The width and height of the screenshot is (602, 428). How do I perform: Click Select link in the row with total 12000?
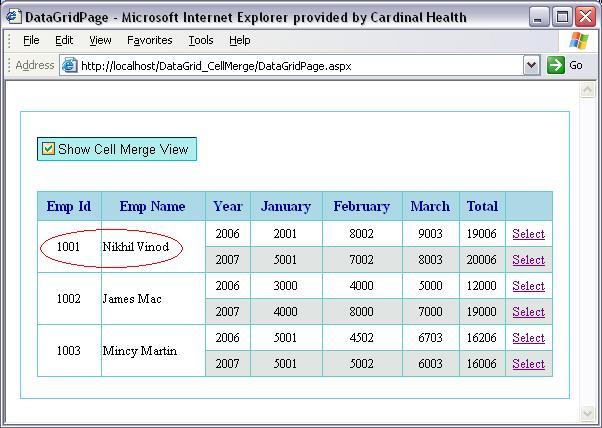point(528,286)
